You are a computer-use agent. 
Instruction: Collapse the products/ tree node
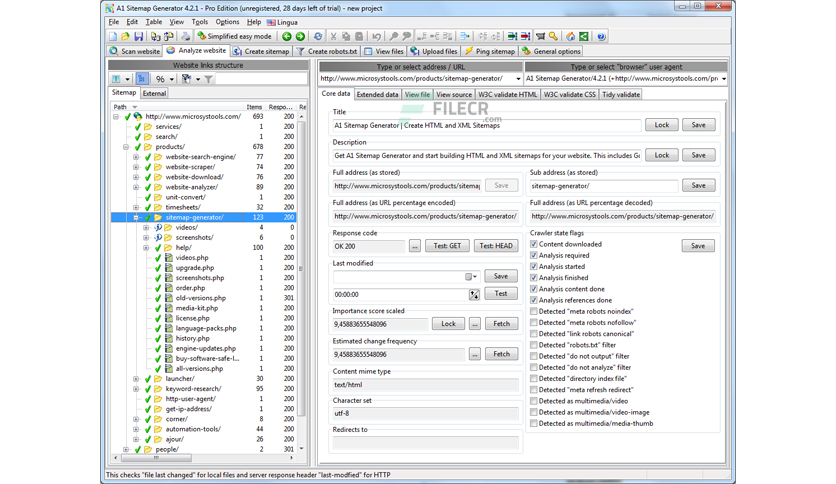point(126,147)
